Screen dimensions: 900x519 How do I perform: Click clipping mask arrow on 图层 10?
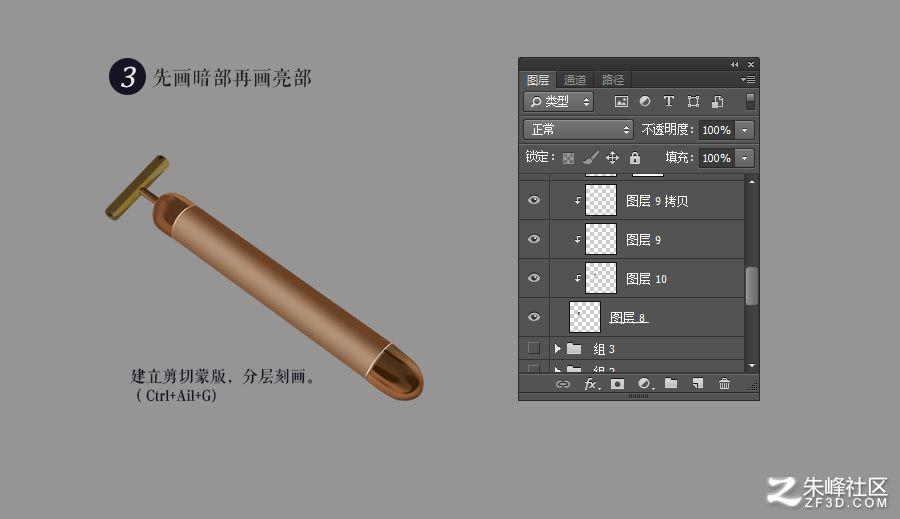coord(577,278)
